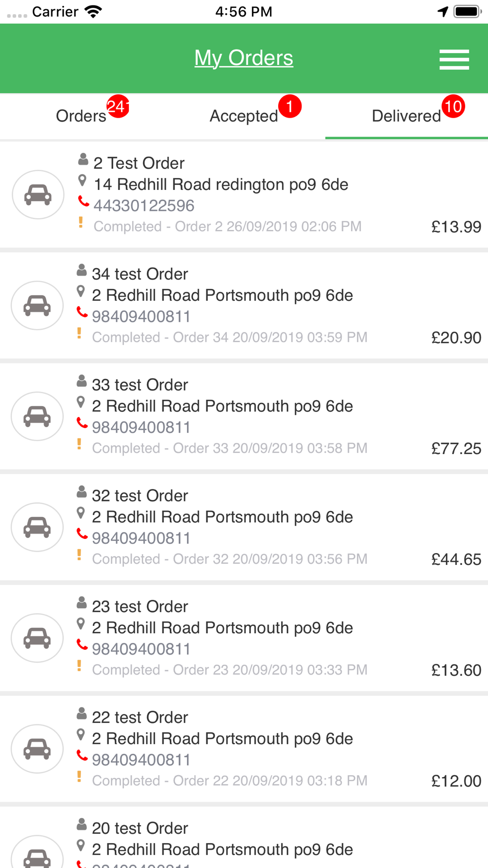488x868 pixels.
Task: Tap car icon for order 34
Action: (37, 305)
